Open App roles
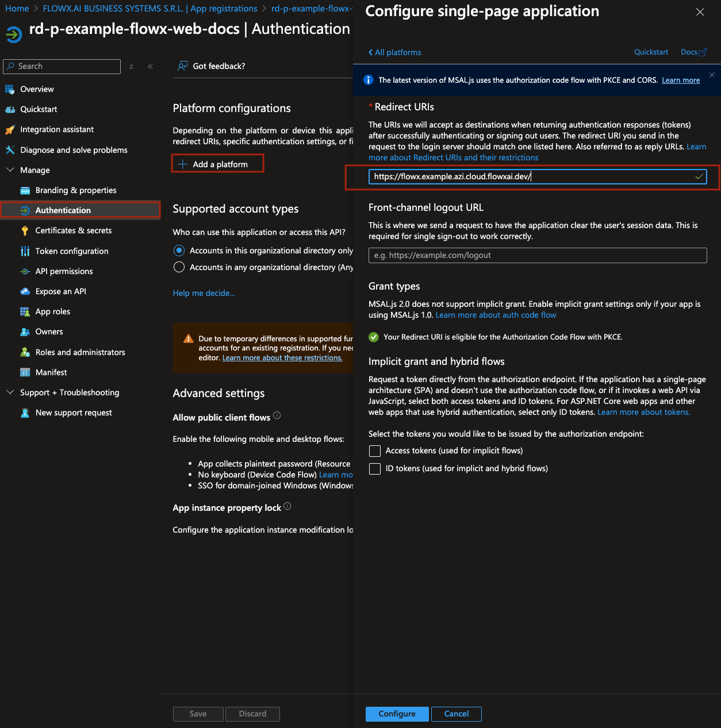Viewport: 721px width, 728px height. [52, 311]
